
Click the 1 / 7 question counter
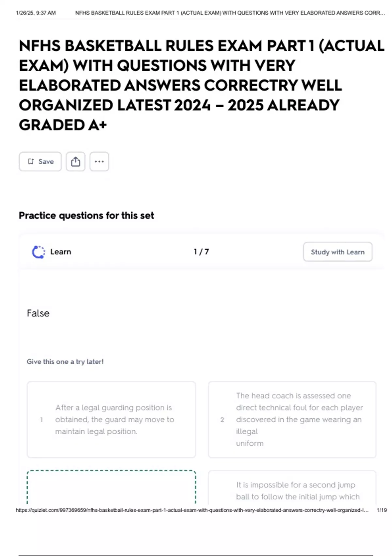[201, 252]
